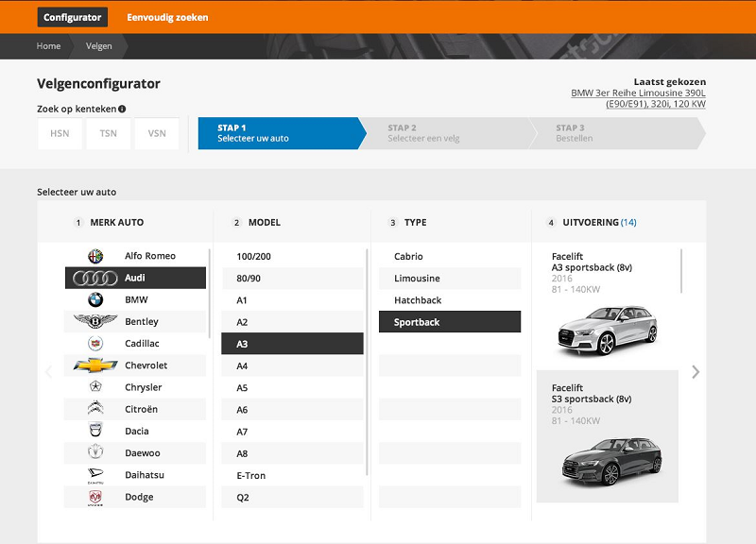The height and width of the screenshot is (544, 756).
Task: Click the Dacia shield logo
Action: [x=95, y=431]
